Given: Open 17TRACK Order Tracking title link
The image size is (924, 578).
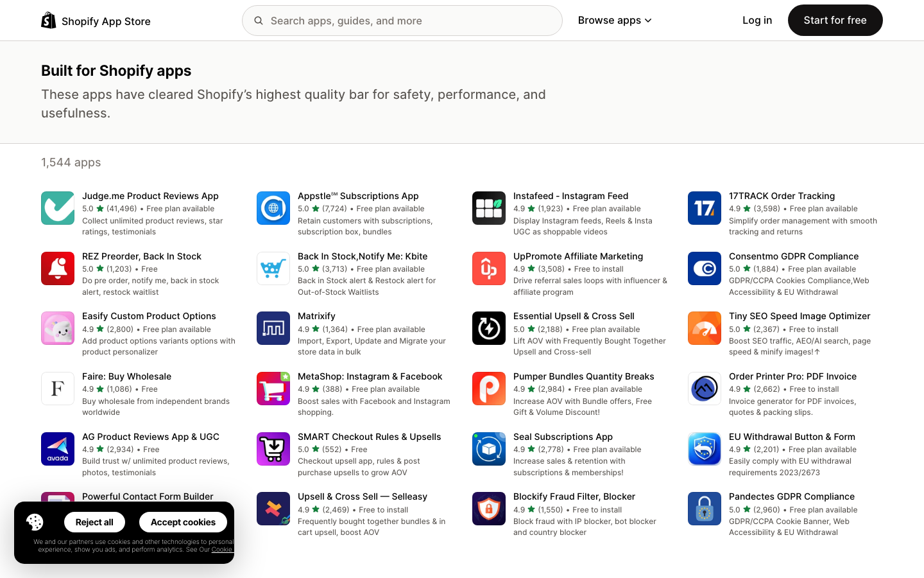Looking at the screenshot, I should point(782,196).
